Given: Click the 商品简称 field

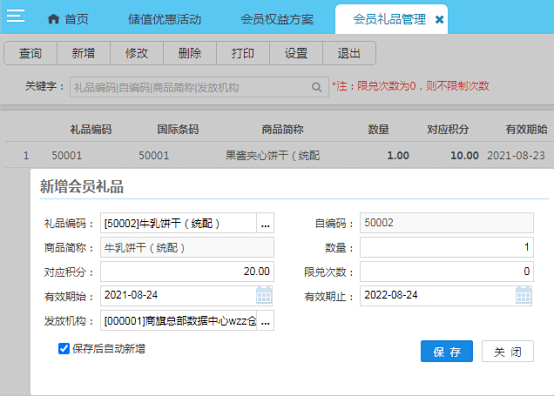Looking at the screenshot, I should click(x=187, y=247).
